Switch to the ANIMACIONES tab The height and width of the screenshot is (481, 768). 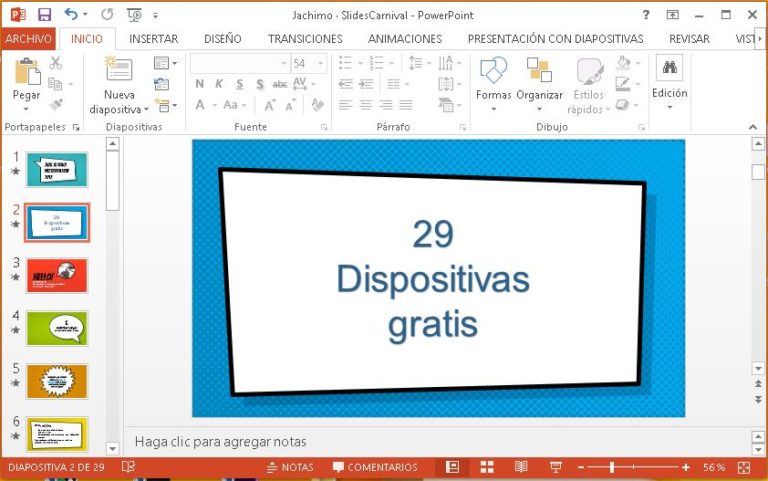(x=405, y=39)
